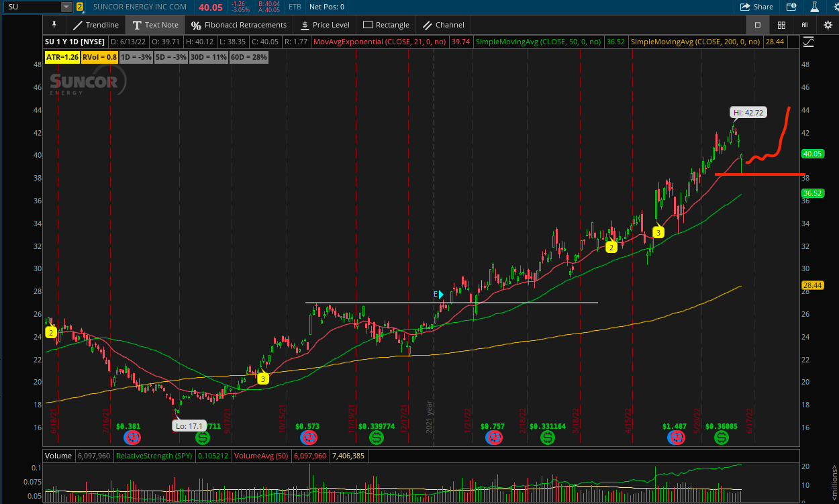Viewport: 839px width, 504px height.
Task: Click the ETB label in header
Action: point(295,7)
